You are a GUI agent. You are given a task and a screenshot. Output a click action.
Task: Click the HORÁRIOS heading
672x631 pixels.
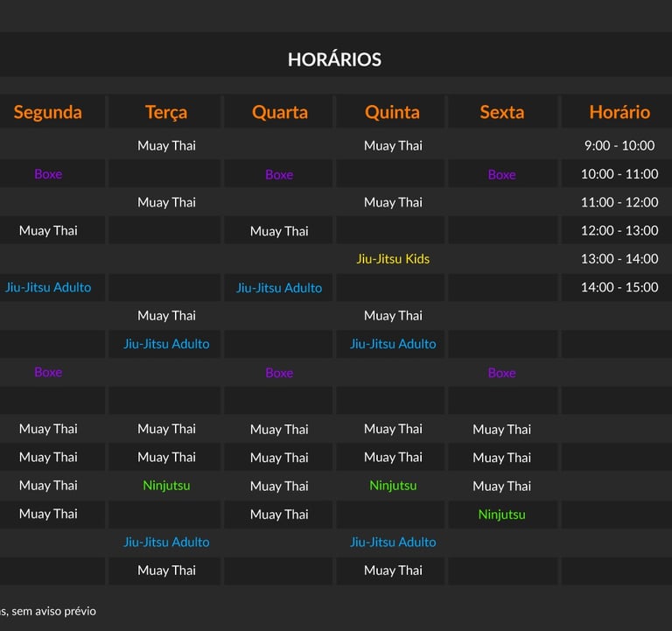click(x=334, y=60)
